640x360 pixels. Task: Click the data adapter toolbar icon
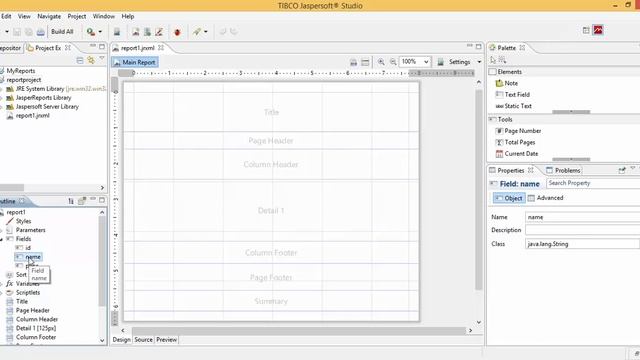(x=147, y=32)
